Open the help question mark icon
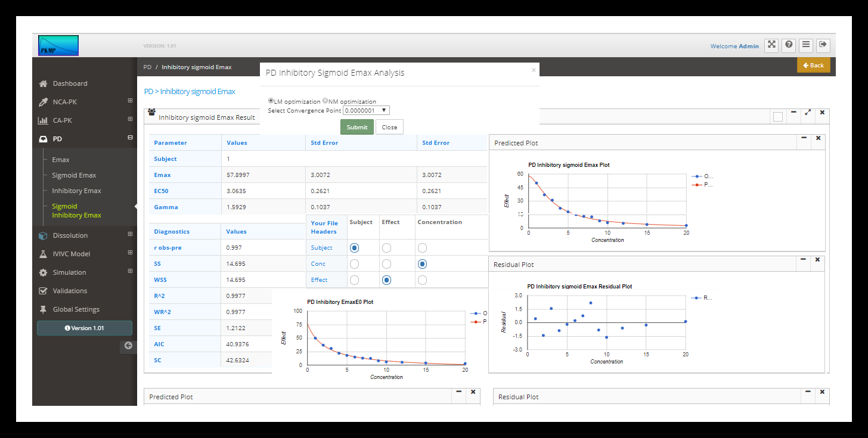 (789, 45)
